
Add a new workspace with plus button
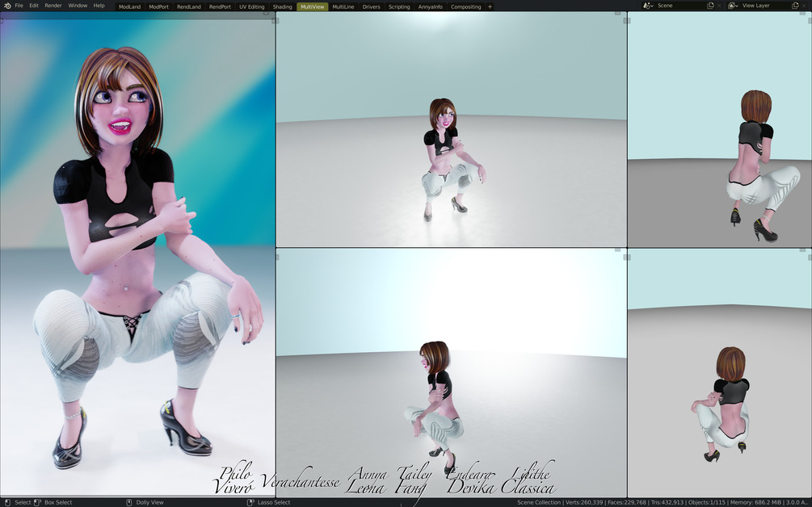point(490,6)
